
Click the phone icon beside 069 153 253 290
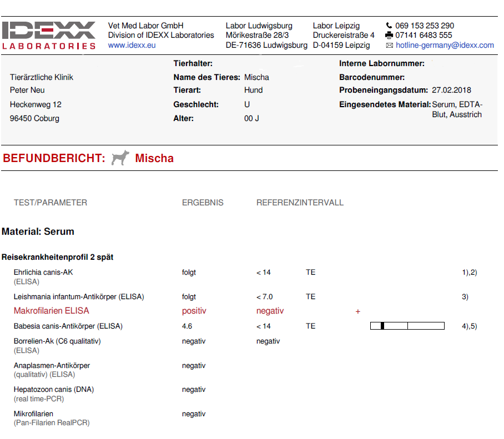[x=389, y=26]
